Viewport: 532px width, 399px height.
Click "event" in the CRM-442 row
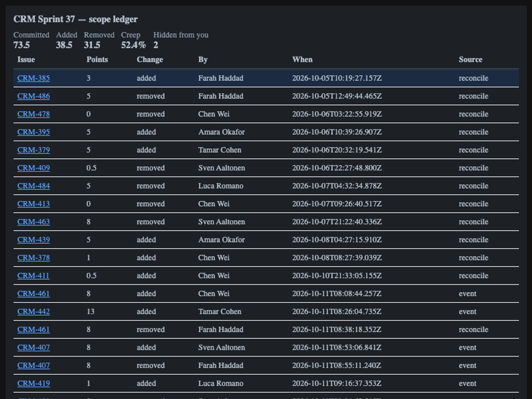(x=468, y=312)
